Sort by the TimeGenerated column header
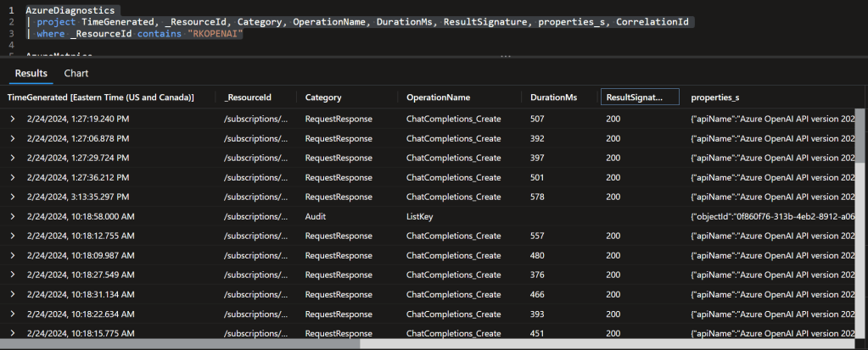868x350 pixels. (x=101, y=98)
